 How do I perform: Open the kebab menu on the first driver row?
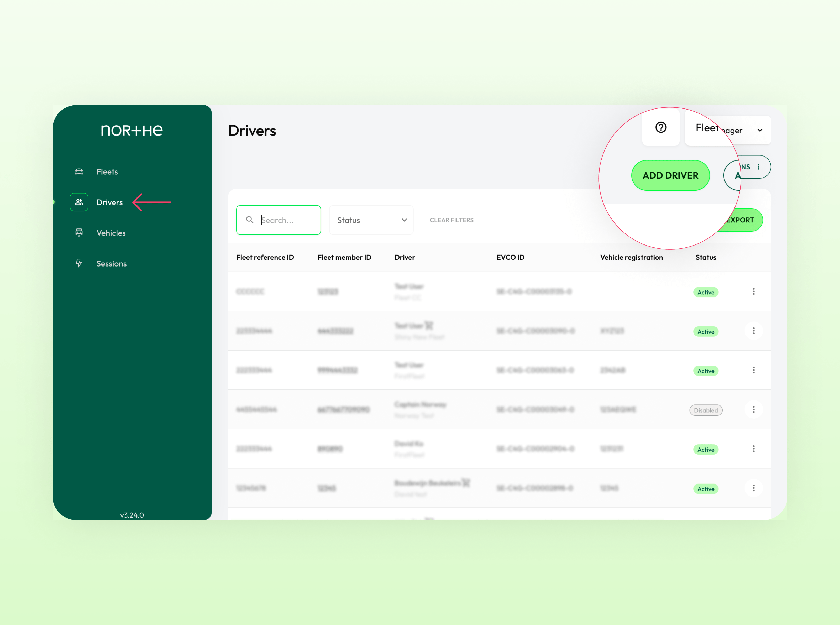pyautogui.click(x=754, y=291)
